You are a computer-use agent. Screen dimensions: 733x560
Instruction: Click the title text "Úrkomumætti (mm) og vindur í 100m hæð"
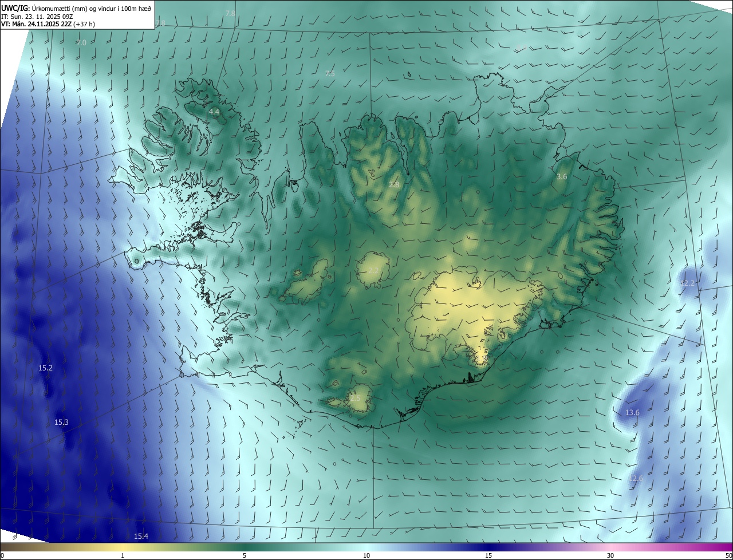91,7
